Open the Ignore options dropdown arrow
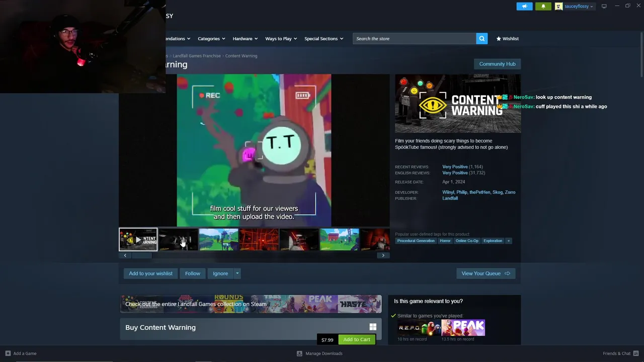644x362 pixels. 237,274
